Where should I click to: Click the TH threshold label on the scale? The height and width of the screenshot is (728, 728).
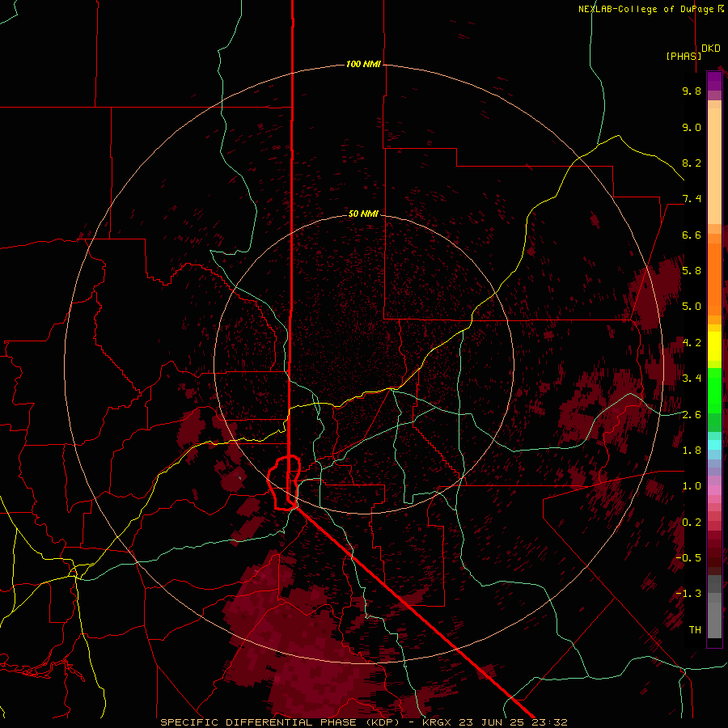click(695, 629)
